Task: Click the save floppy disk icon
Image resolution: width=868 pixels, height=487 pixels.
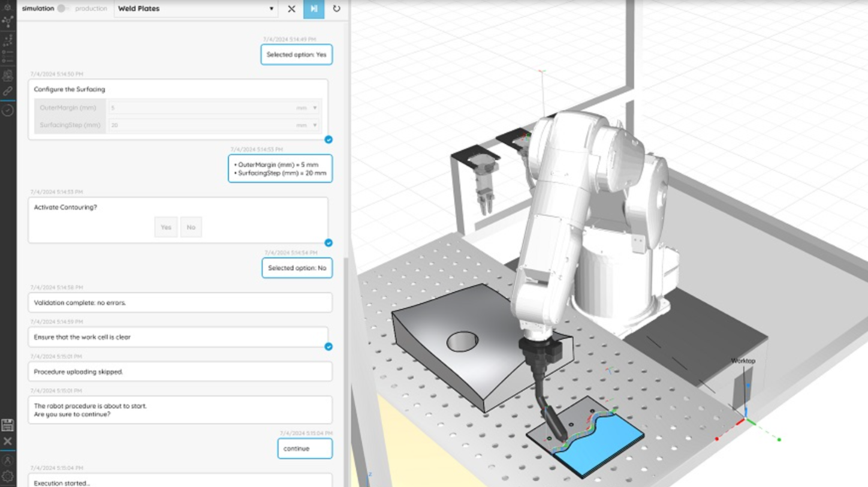Action: click(x=8, y=426)
